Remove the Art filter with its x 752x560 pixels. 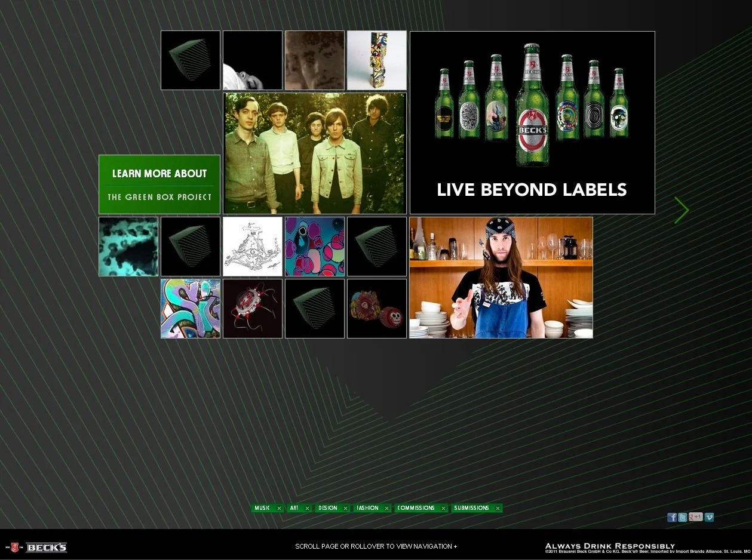(x=307, y=509)
